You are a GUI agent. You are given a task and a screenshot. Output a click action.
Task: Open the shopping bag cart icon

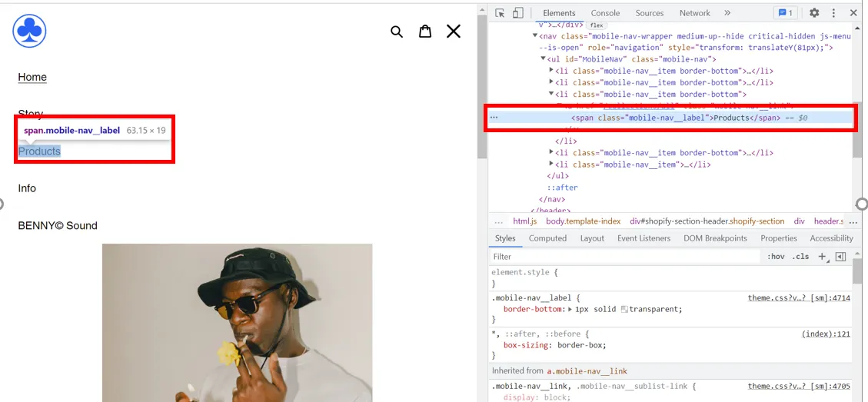424,31
